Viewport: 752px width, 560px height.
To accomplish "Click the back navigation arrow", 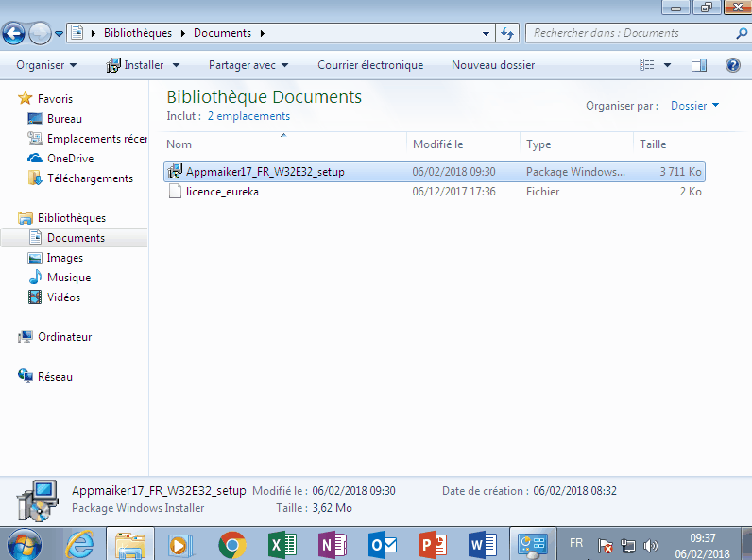I will [13, 33].
